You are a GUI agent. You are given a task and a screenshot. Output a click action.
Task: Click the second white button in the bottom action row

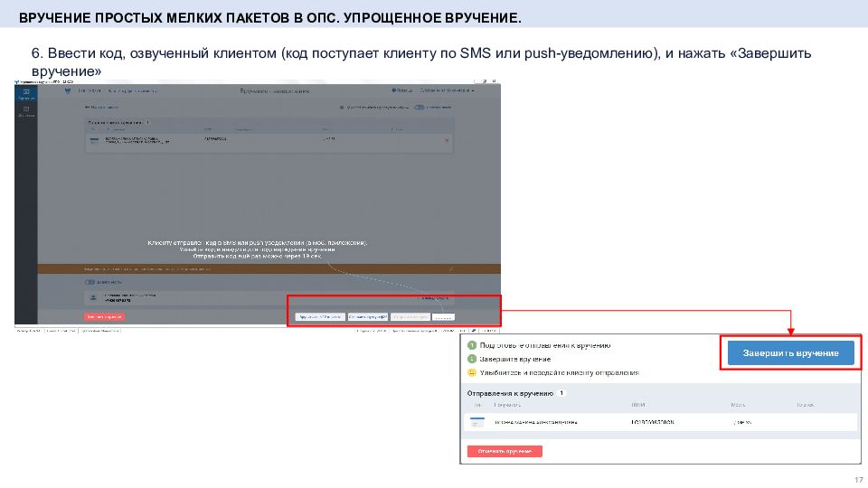pyautogui.click(x=368, y=317)
